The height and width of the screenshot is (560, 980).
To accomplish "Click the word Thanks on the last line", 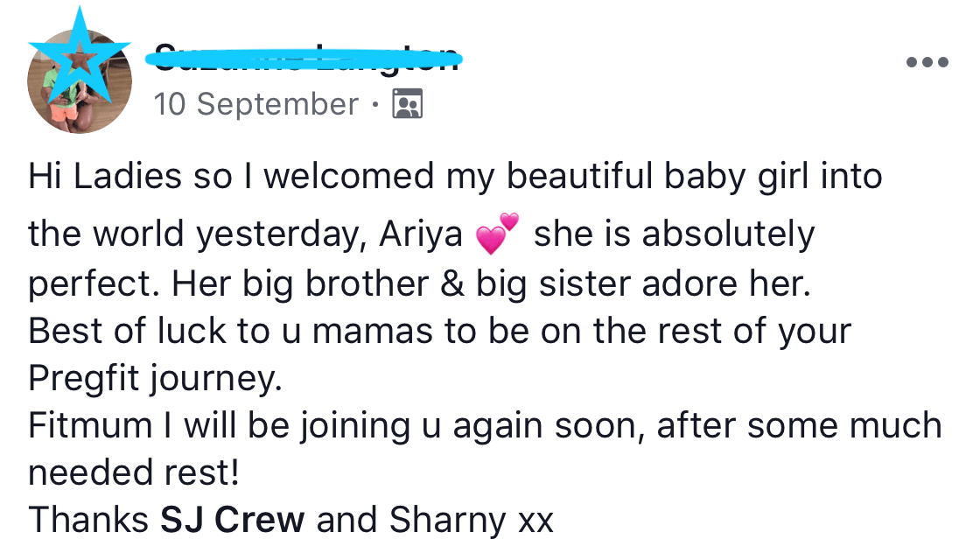I will coord(88,521).
